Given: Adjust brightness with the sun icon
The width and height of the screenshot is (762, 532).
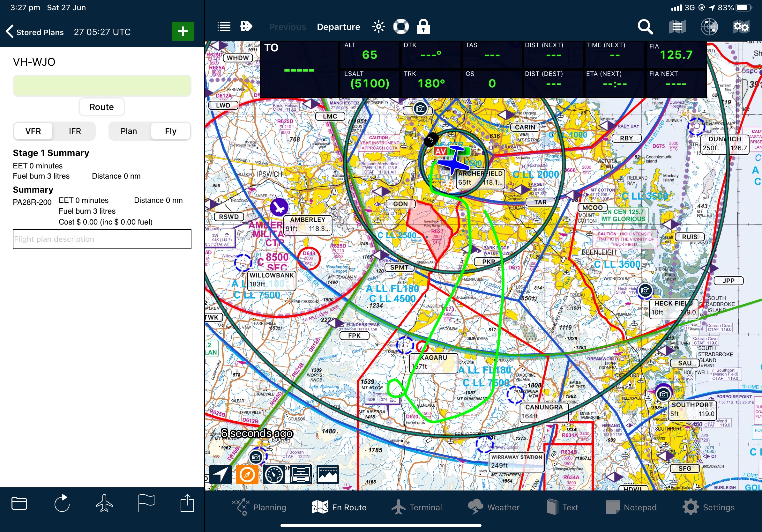Looking at the screenshot, I should (378, 26).
